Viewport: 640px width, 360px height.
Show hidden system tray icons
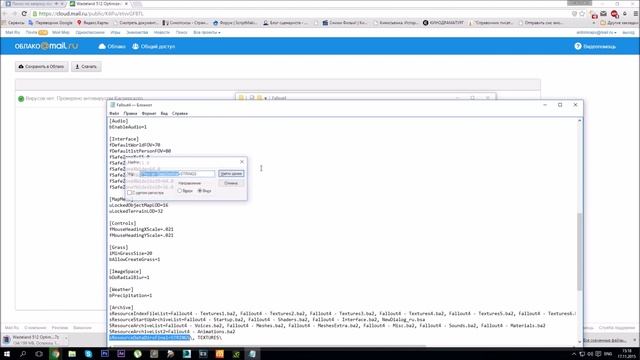574,354
